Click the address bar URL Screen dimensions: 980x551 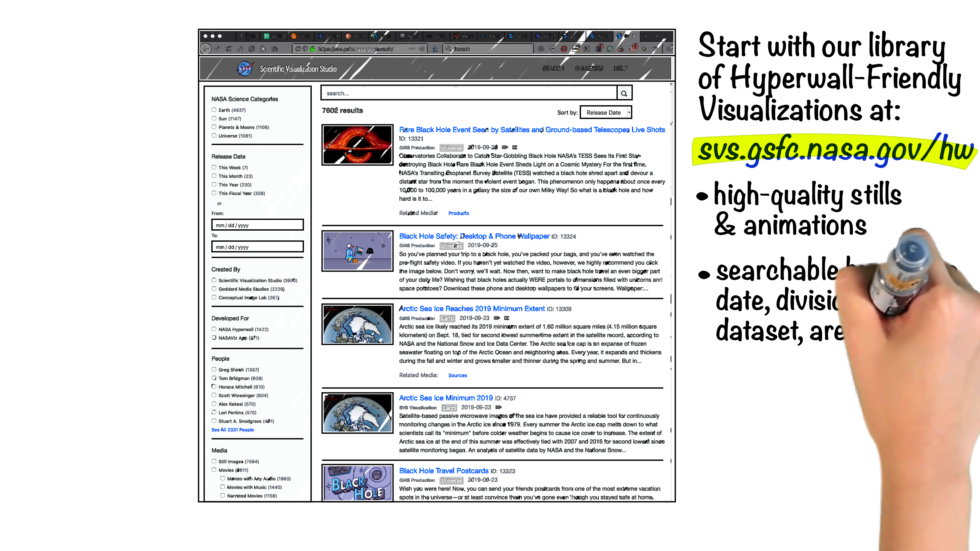tap(355, 49)
